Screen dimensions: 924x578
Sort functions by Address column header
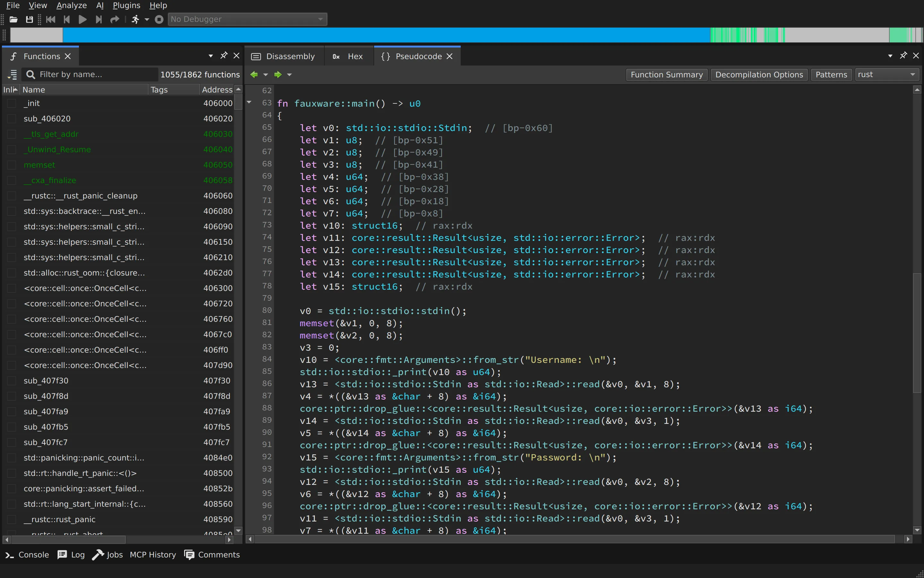click(217, 90)
